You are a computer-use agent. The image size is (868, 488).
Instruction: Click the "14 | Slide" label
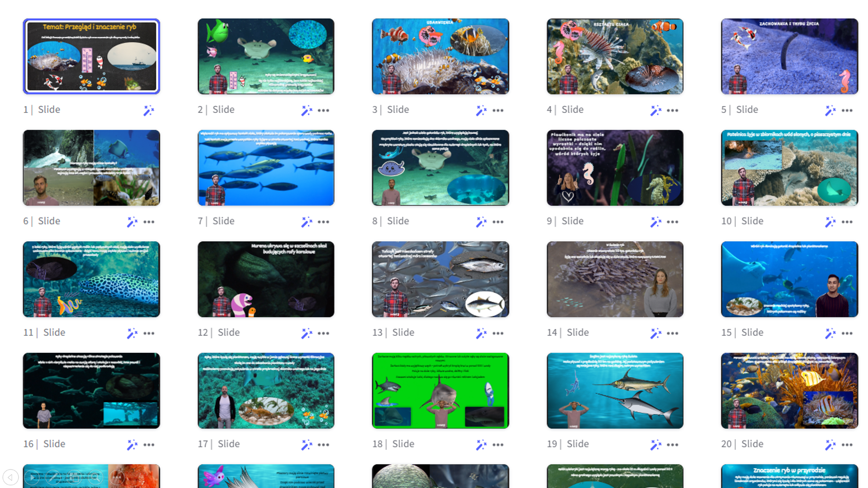click(568, 333)
